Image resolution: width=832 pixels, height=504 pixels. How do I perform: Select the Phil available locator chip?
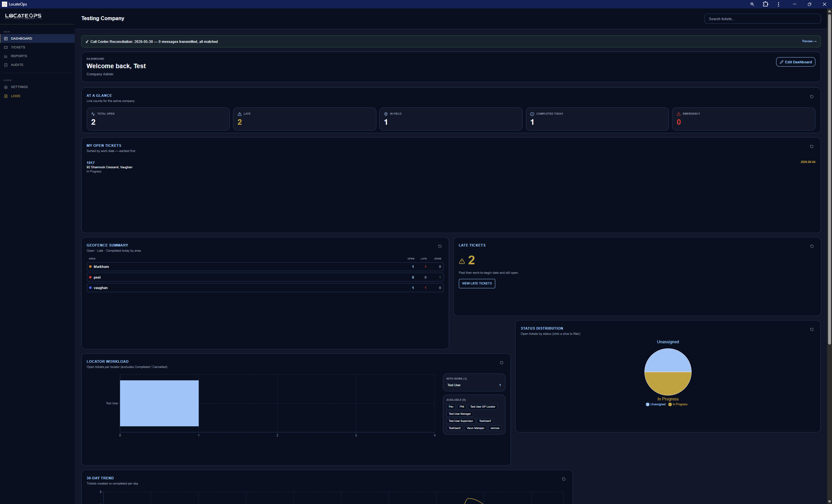click(461, 407)
